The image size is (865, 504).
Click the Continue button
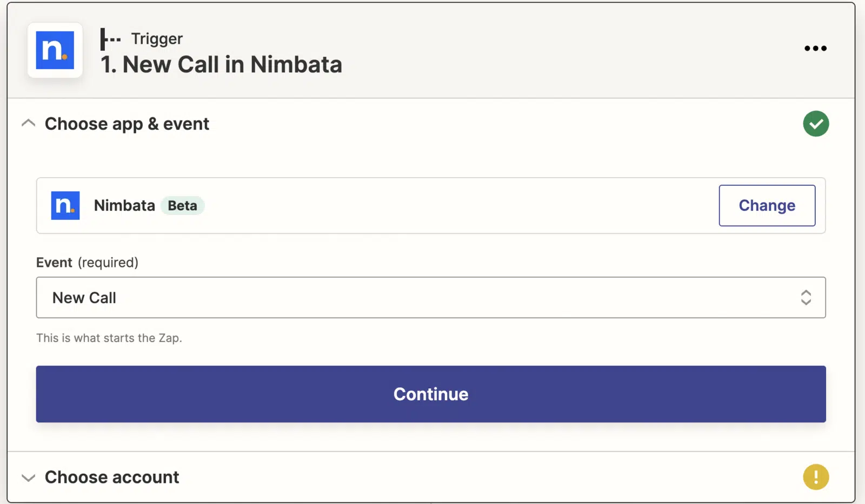pos(431,394)
